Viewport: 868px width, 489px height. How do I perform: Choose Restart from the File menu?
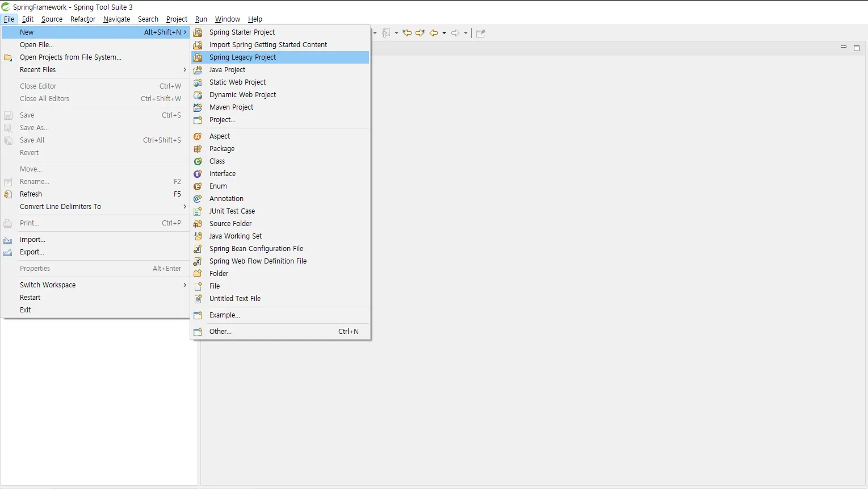tap(95, 298)
